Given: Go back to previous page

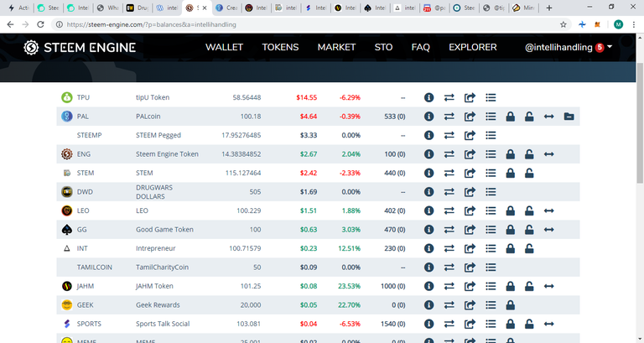Looking at the screenshot, I should [x=10, y=24].
